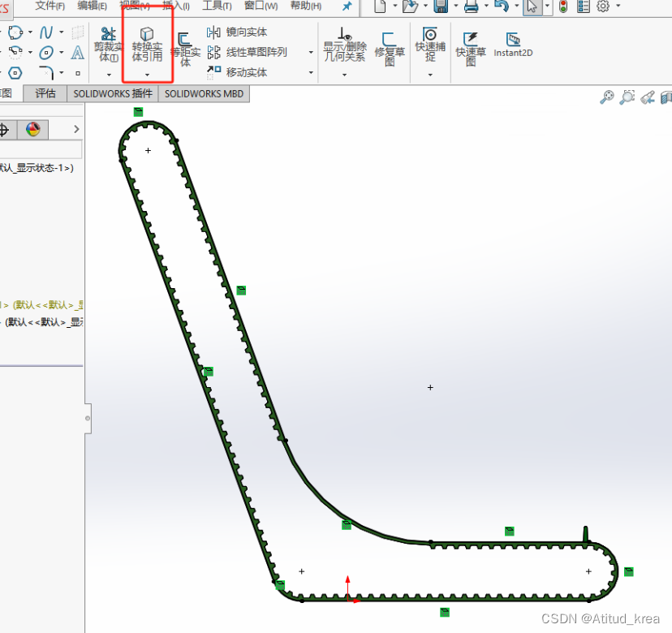Select the Trim Entities (剪裁实体) tool
Viewport: 672px width, 633px height.
click(109, 45)
